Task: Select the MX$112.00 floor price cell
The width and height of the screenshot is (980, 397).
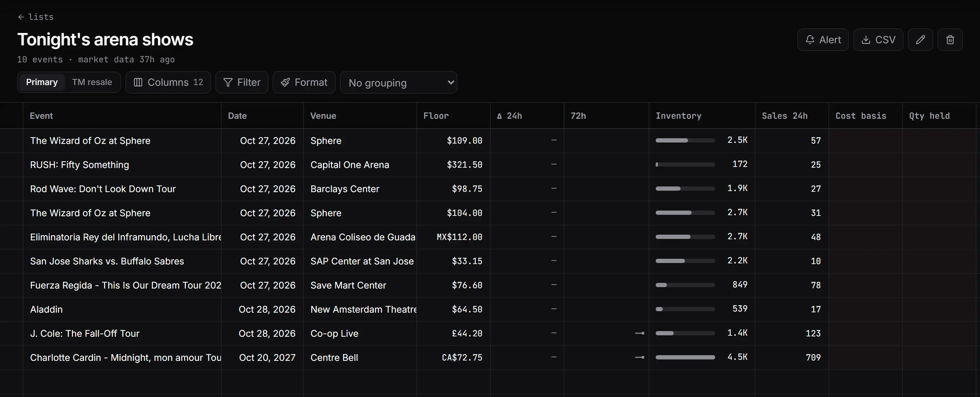Action: point(454,237)
